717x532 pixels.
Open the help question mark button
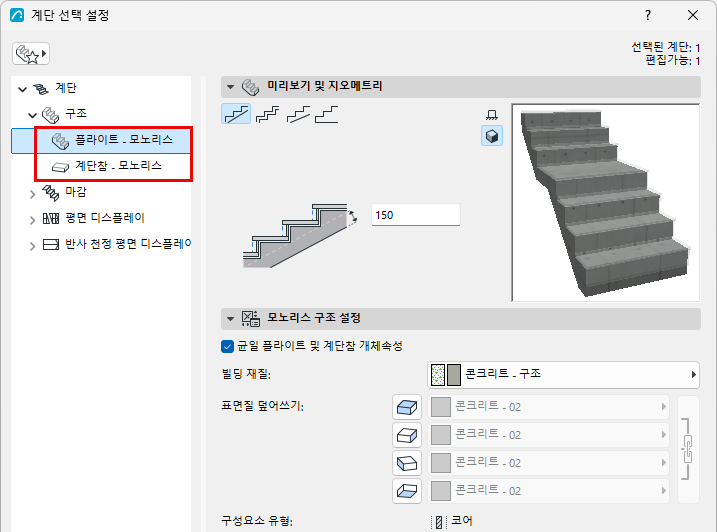coord(648,16)
